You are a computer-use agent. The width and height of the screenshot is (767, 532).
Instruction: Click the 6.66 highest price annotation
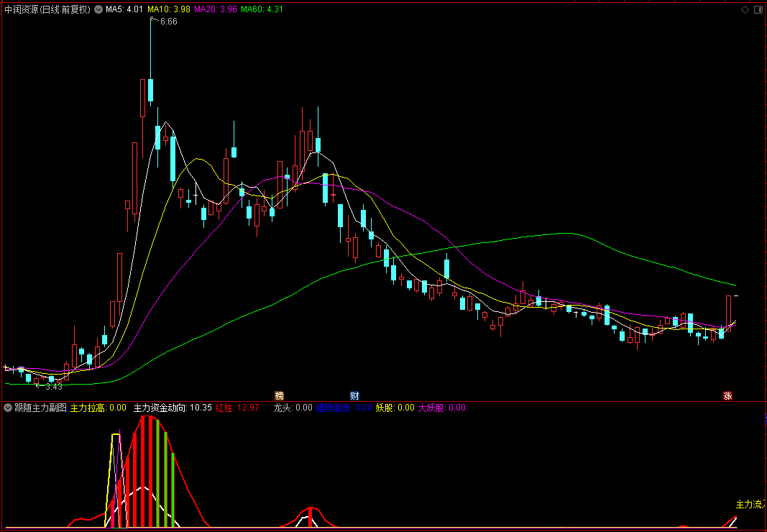pos(169,22)
